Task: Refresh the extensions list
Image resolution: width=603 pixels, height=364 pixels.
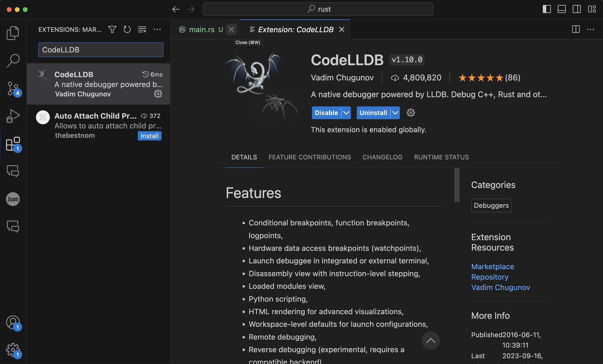Action: (x=127, y=30)
